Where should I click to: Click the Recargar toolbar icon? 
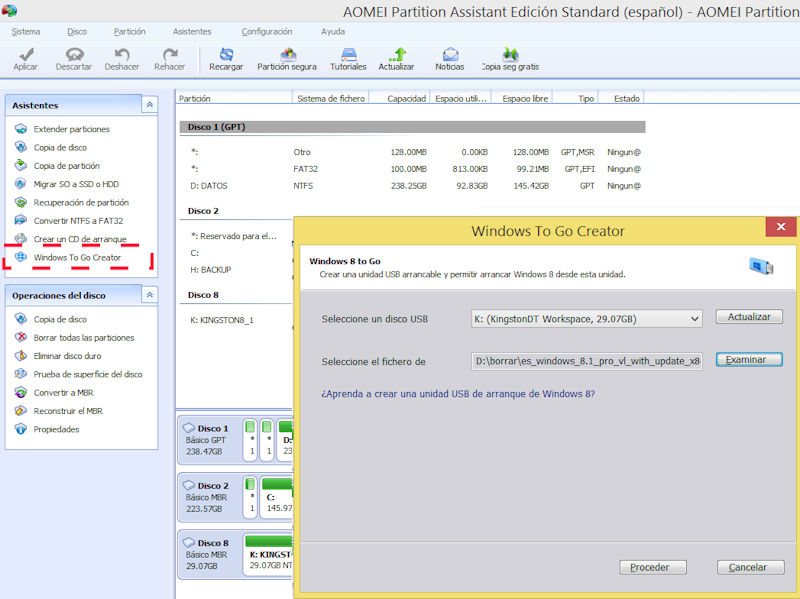[226, 59]
